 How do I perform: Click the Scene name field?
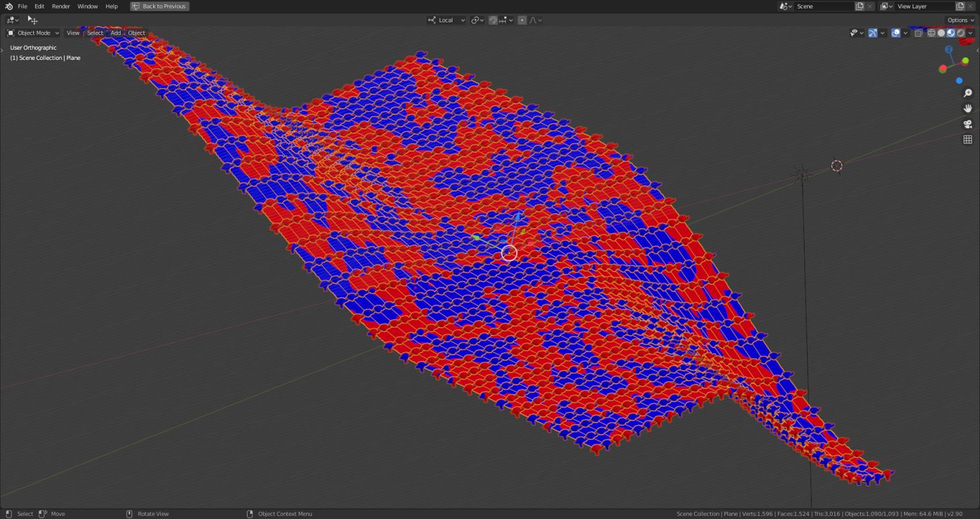[x=824, y=6]
